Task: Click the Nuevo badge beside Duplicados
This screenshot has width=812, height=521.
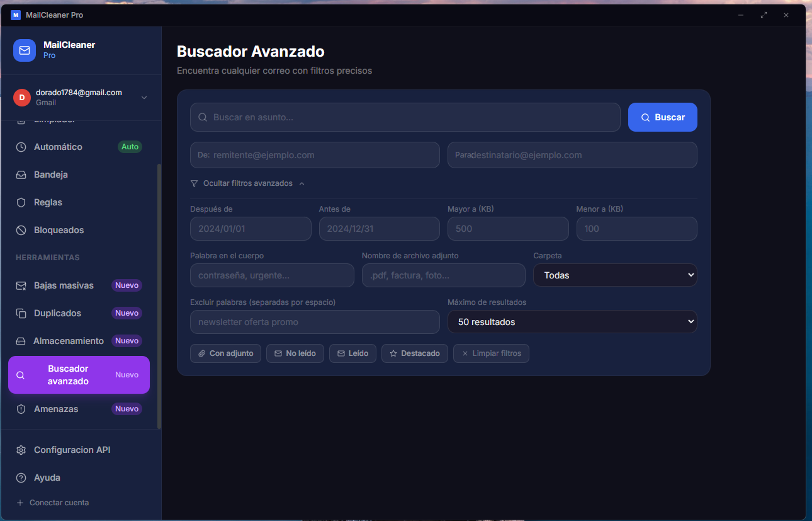Action: pyautogui.click(x=127, y=313)
